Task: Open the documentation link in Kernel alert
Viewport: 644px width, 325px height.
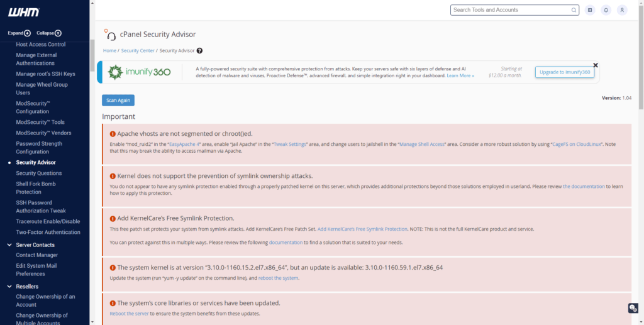Action: click(584, 186)
